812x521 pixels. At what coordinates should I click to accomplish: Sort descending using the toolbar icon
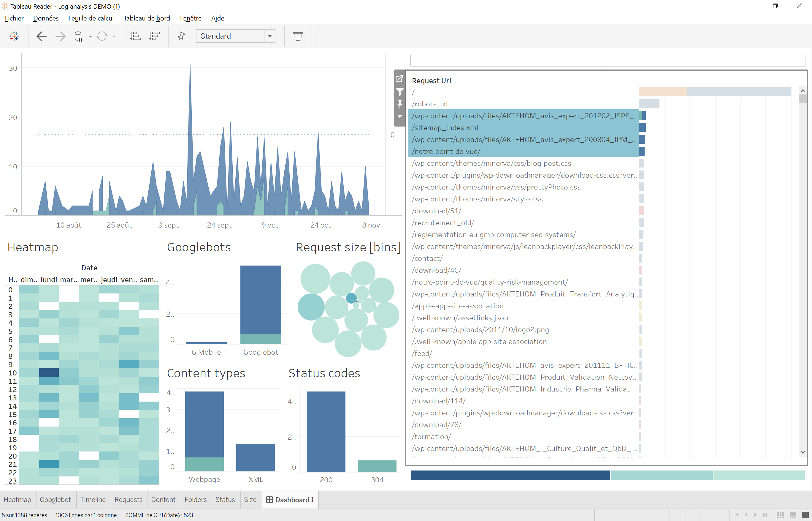pyautogui.click(x=154, y=36)
